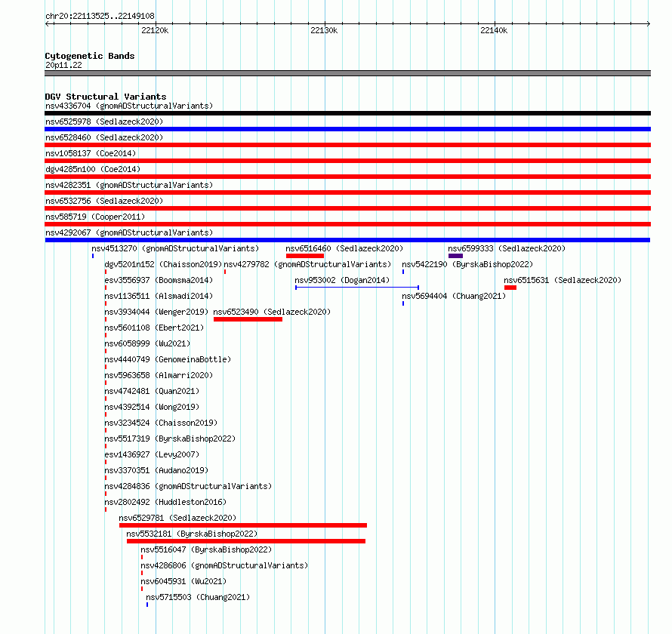Click the blue nsv6525978 variant bar
This screenshot has width=672, height=634.
347,129
